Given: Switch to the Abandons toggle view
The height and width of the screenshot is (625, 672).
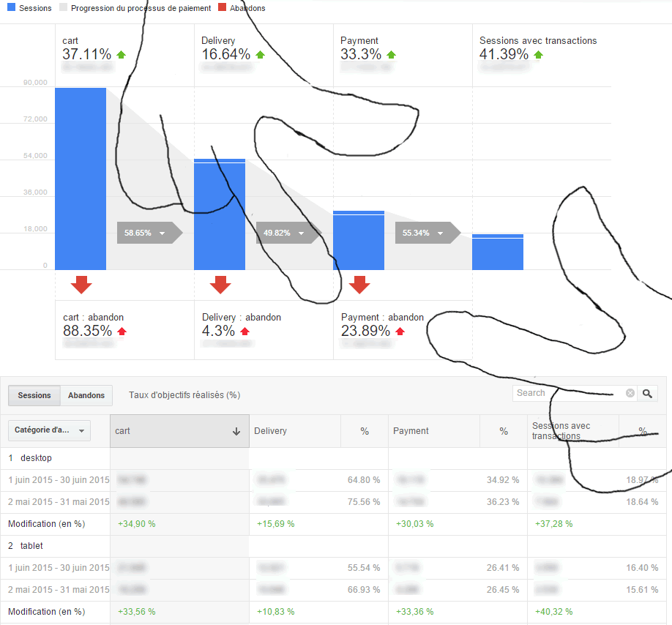Looking at the screenshot, I should (86, 395).
